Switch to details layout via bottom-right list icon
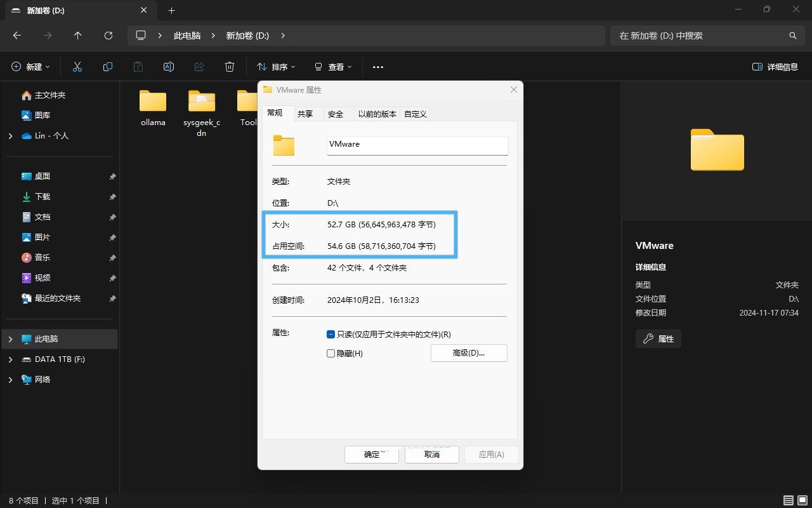812x508 pixels. (789, 500)
